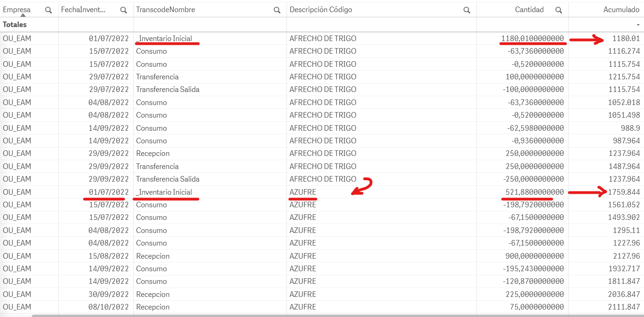Open search for the FechaInvent column
Viewport: 644px width, 317px height.
[x=124, y=10]
